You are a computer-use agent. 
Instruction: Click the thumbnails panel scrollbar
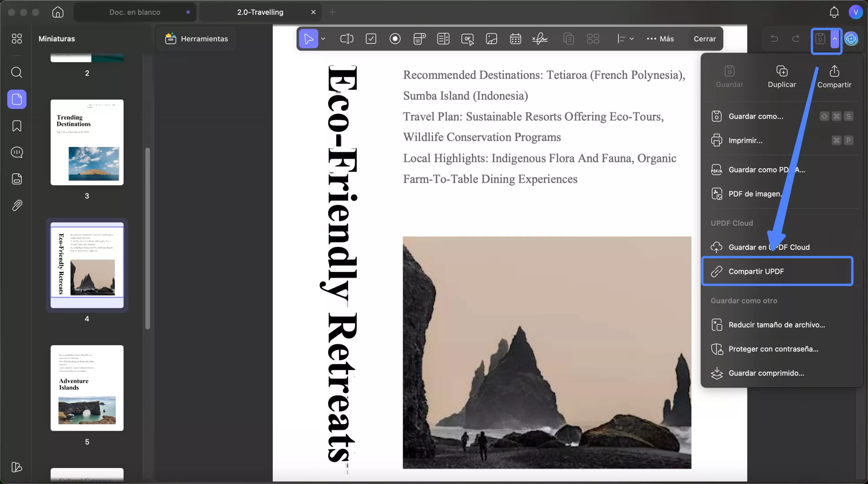pyautogui.click(x=147, y=238)
